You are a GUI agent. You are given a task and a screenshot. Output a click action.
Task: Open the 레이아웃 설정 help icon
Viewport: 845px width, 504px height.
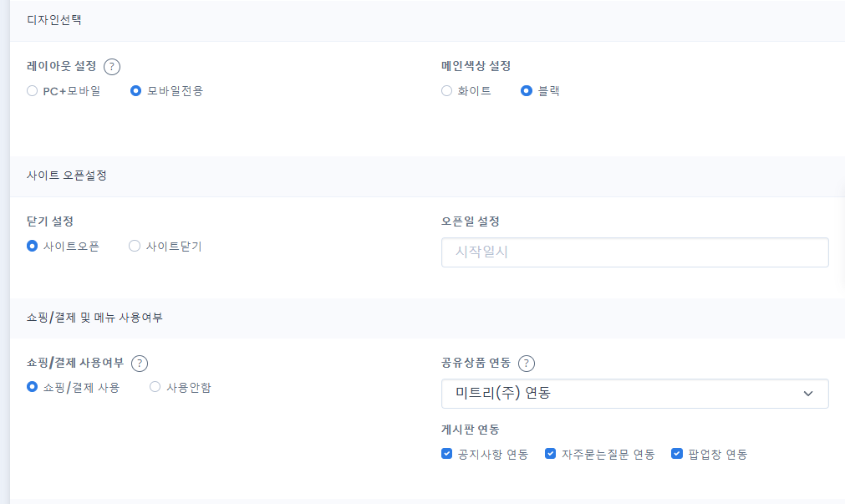pos(112,67)
